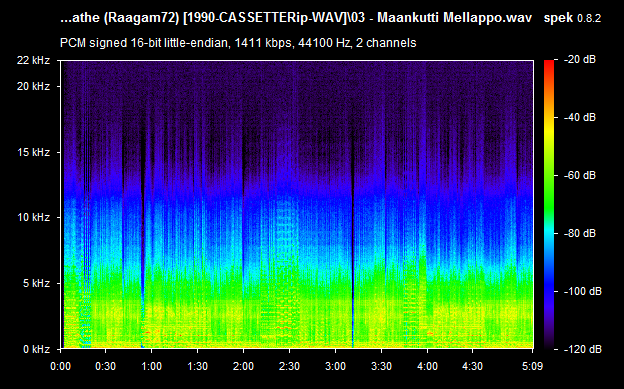Select the PCM signed 16-bit info line
The image size is (624, 389).
pyautogui.click(x=238, y=43)
